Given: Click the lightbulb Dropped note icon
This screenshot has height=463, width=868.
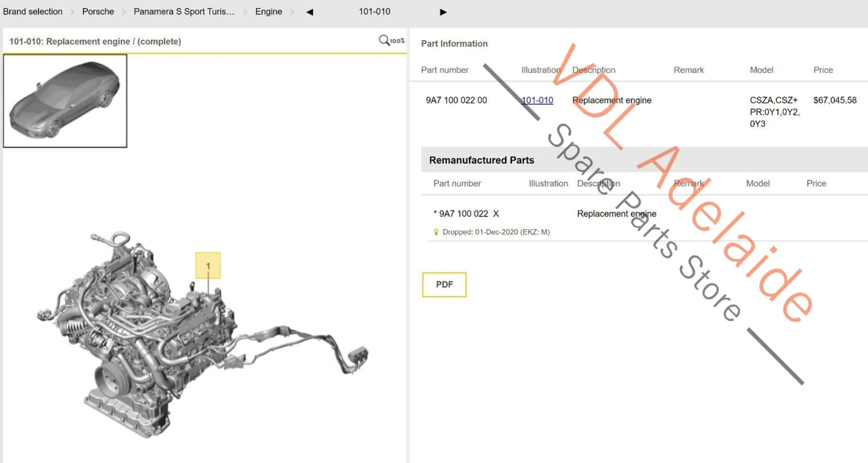Looking at the screenshot, I should tap(436, 232).
